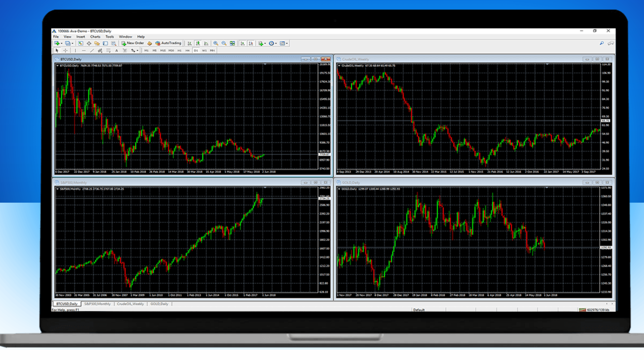Click the GOLD chart shift triangle marker
The width and height of the screenshot is (644, 360).
(x=547, y=187)
